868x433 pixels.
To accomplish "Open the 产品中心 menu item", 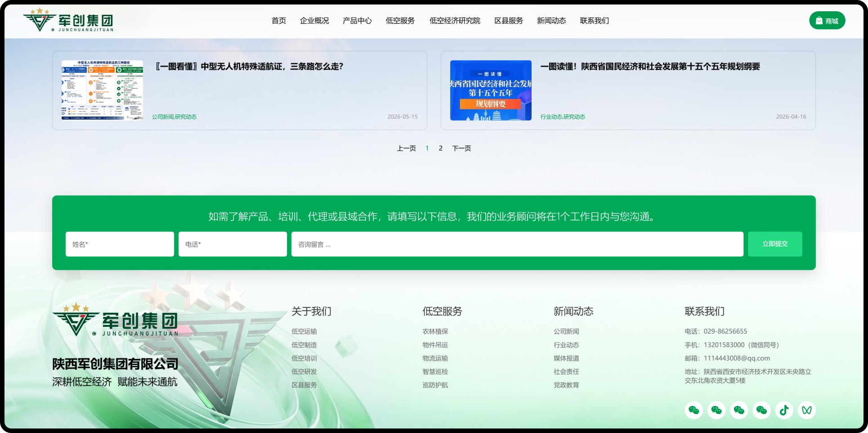I will [357, 21].
